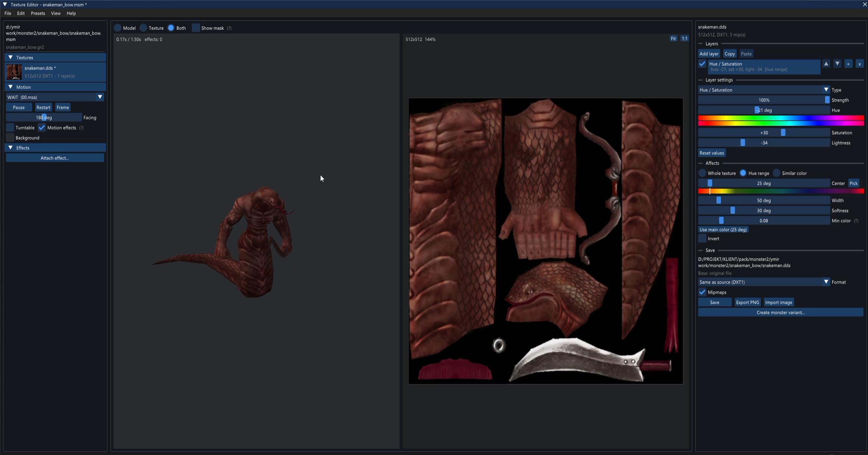Open the Edit menu
The width and height of the screenshot is (868, 455).
(x=21, y=13)
